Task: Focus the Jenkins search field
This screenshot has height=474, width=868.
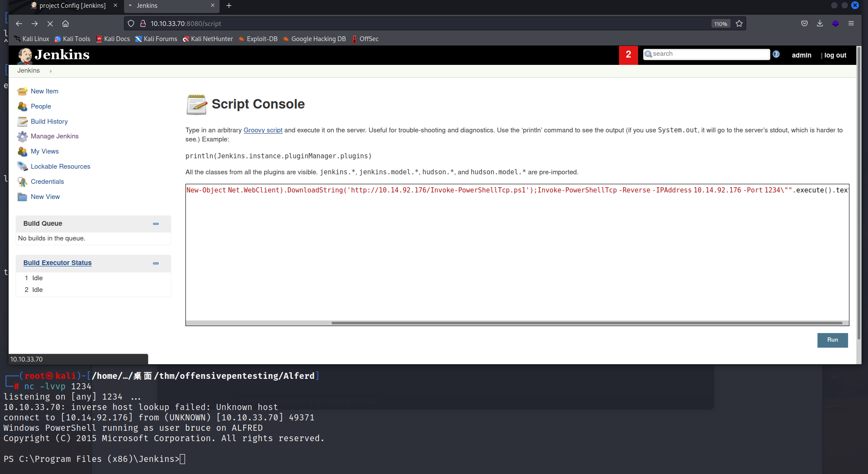Action: pos(709,54)
